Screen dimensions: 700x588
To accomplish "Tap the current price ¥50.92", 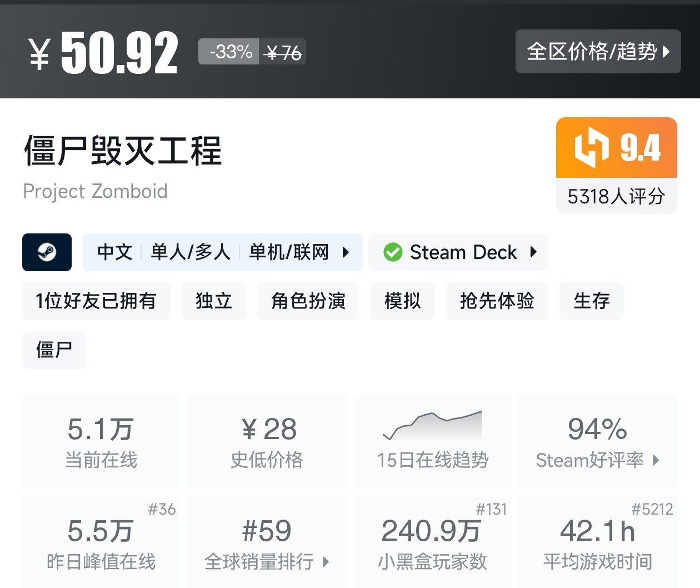I will 103,53.
